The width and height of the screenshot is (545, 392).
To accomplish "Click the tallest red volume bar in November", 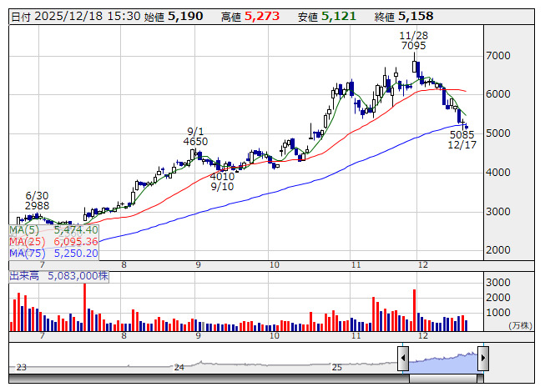I will coord(414,310).
